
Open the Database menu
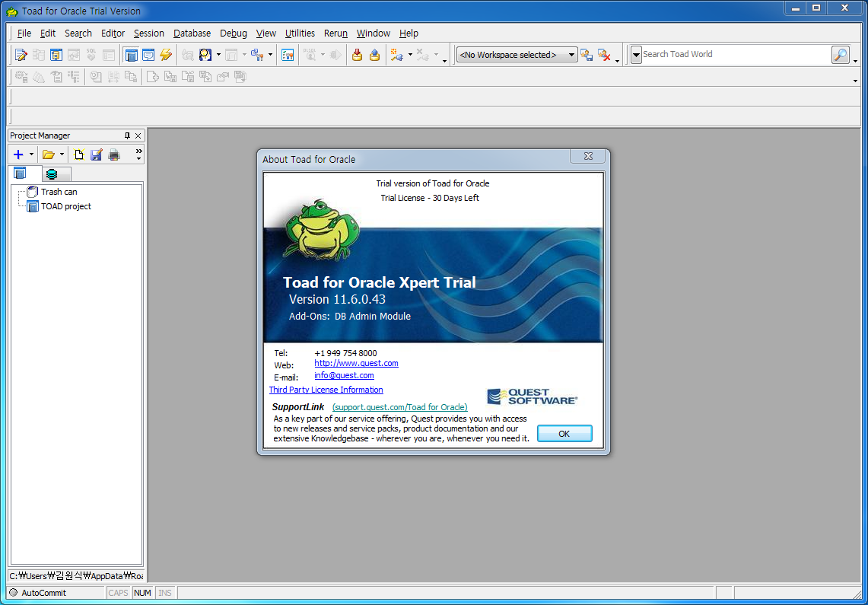point(192,33)
